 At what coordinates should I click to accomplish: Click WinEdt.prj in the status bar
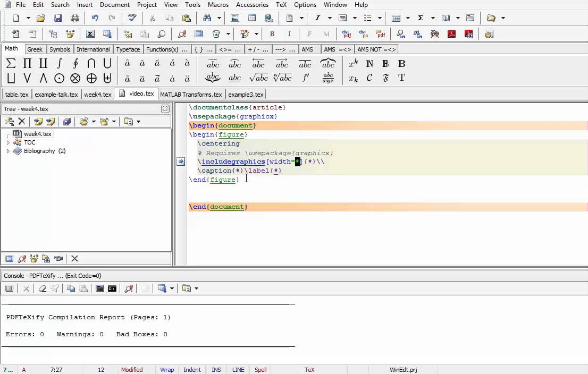pos(404,370)
